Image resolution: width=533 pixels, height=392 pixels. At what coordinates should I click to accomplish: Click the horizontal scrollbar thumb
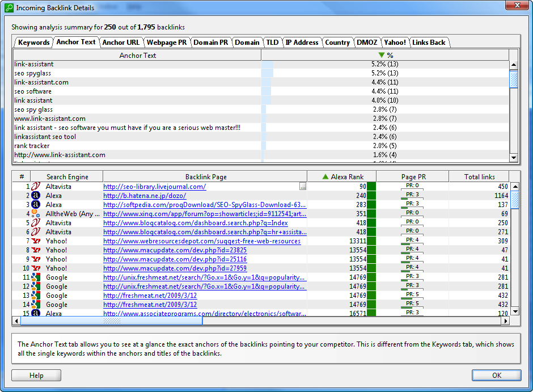[x=112, y=321]
